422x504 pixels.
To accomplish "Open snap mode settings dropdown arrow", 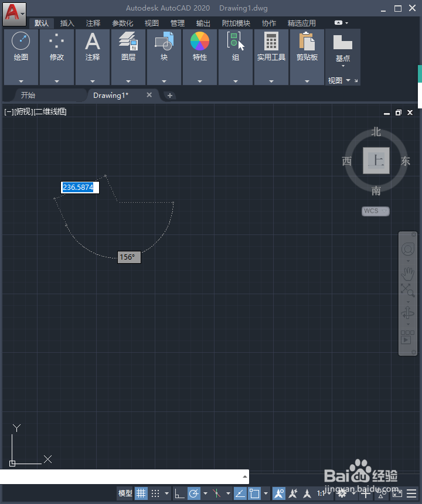I will click(x=166, y=493).
